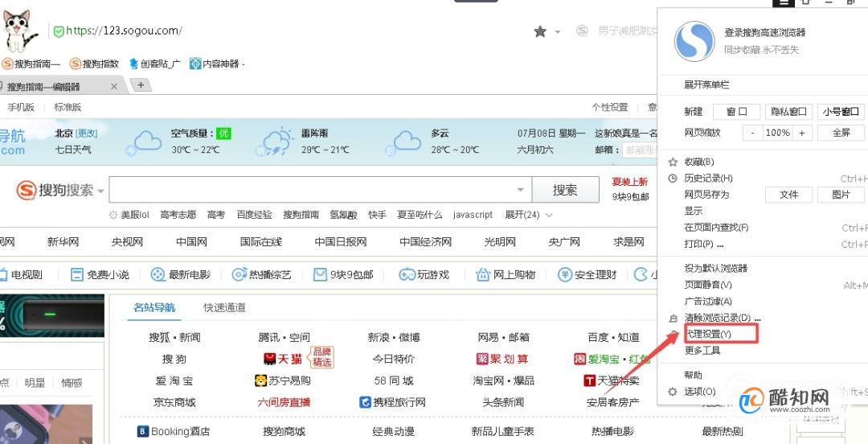Open search box suggestion dropdown arrow
868x444 pixels.
520,190
